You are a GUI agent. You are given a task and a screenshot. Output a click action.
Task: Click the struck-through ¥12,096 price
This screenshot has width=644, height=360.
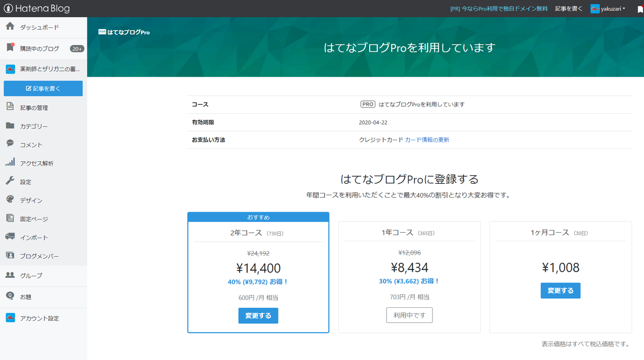409,253
